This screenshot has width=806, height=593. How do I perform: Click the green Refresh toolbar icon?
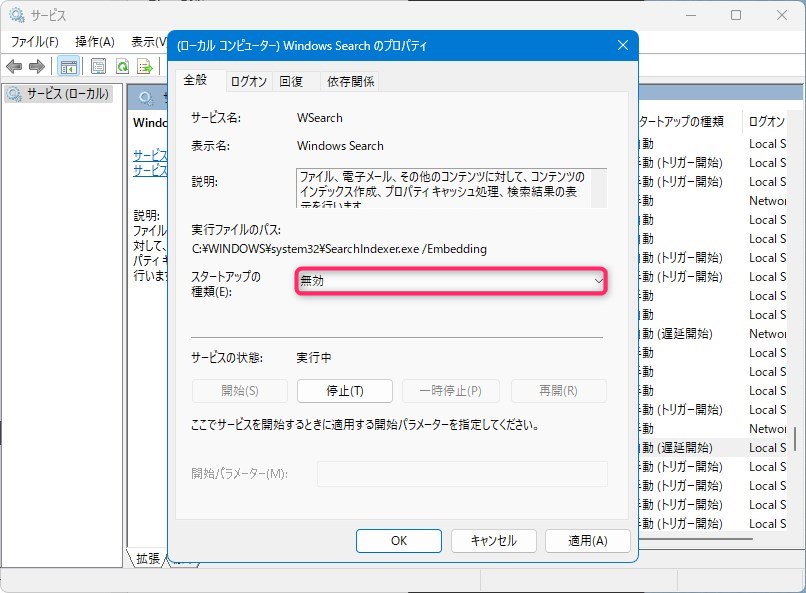[x=122, y=67]
